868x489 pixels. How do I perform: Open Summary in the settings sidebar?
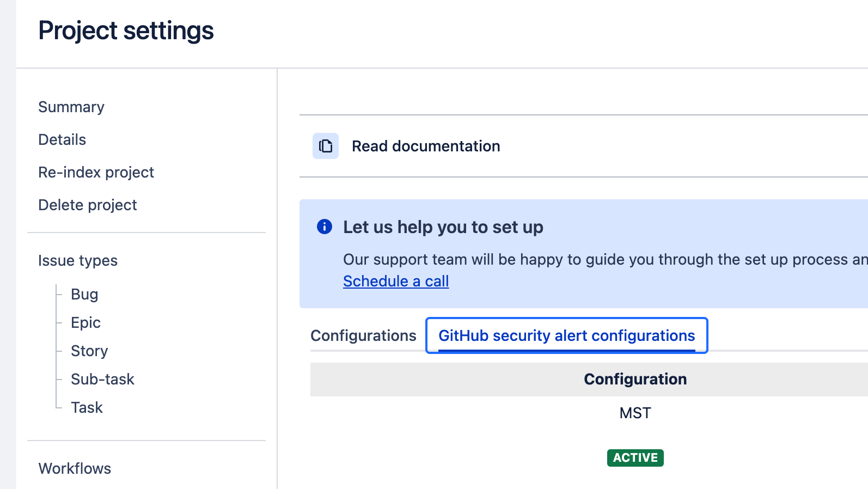71,107
